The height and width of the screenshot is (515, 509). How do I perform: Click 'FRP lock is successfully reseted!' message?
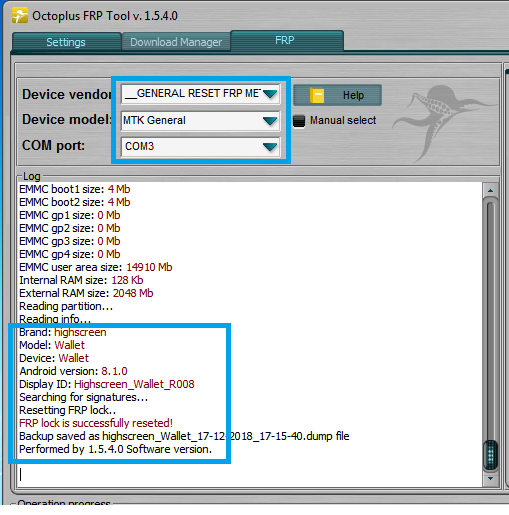pyautogui.click(x=96, y=423)
